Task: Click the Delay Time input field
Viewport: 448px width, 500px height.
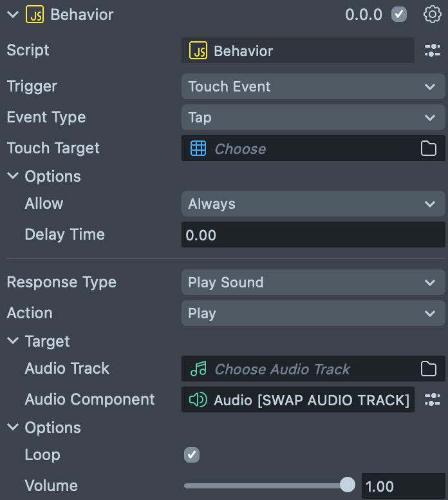Action: [313, 235]
